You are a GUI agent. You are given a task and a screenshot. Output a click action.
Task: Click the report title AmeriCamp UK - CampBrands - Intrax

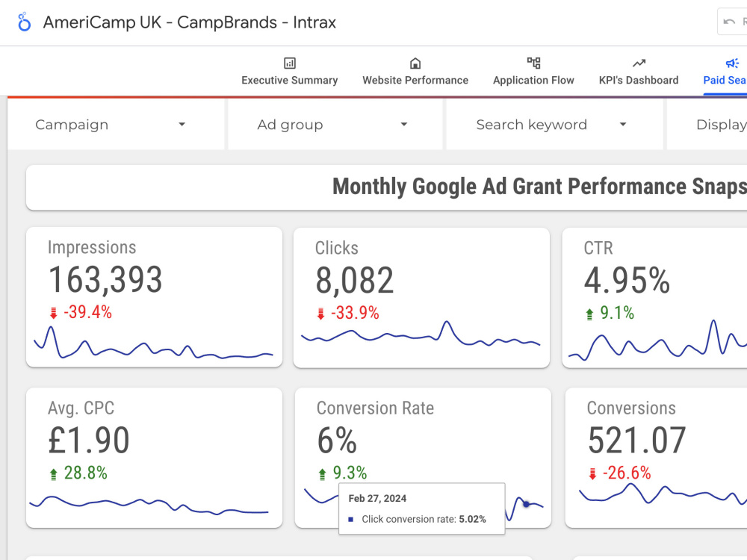coord(190,22)
